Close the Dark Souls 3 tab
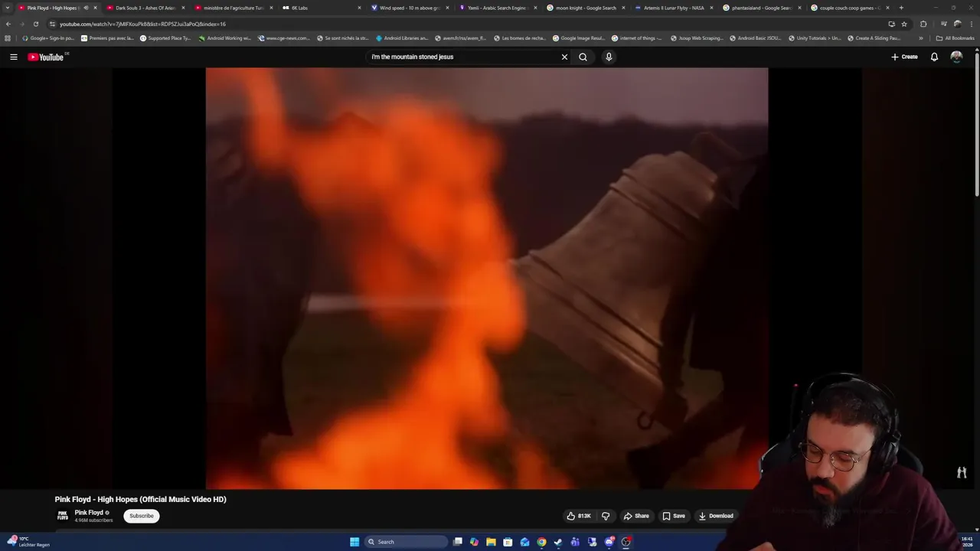The width and height of the screenshot is (980, 551). [x=183, y=8]
